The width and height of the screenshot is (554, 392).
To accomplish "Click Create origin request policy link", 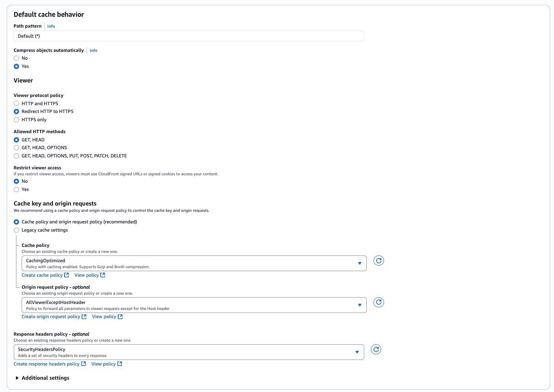I will pyautogui.click(x=51, y=317).
